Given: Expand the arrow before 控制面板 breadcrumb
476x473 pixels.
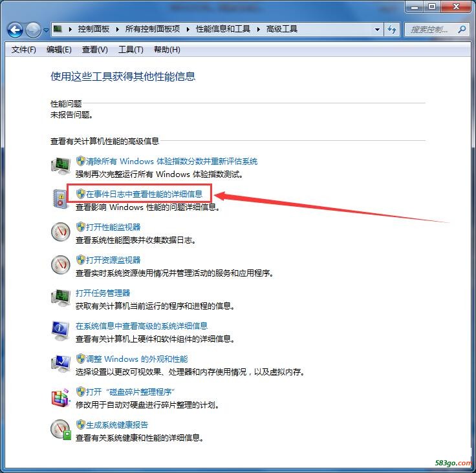Looking at the screenshot, I should pos(70,30).
